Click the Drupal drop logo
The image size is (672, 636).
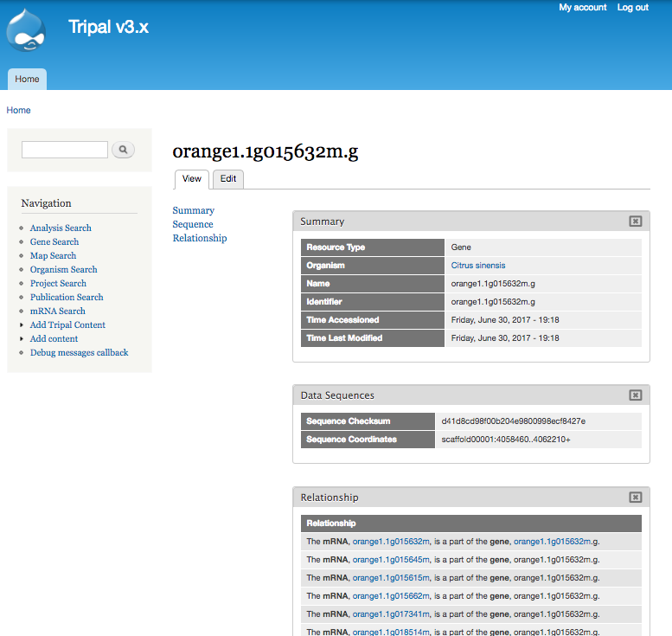(26, 30)
